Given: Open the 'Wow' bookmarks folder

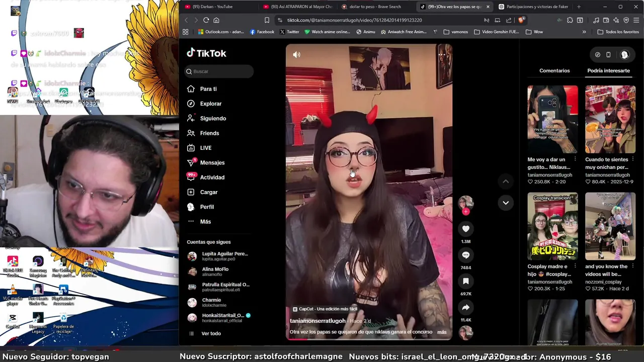Looking at the screenshot, I should pyautogui.click(x=534, y=32).
